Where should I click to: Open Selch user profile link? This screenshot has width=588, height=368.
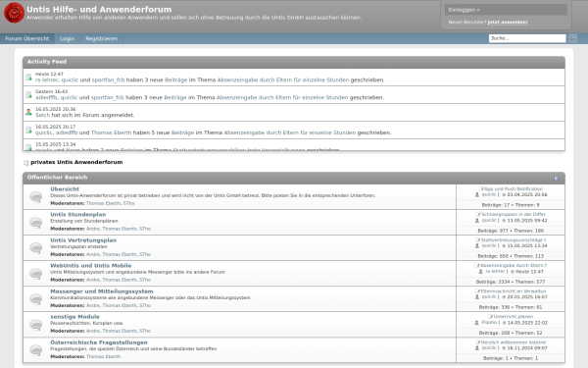click(42, 115)
